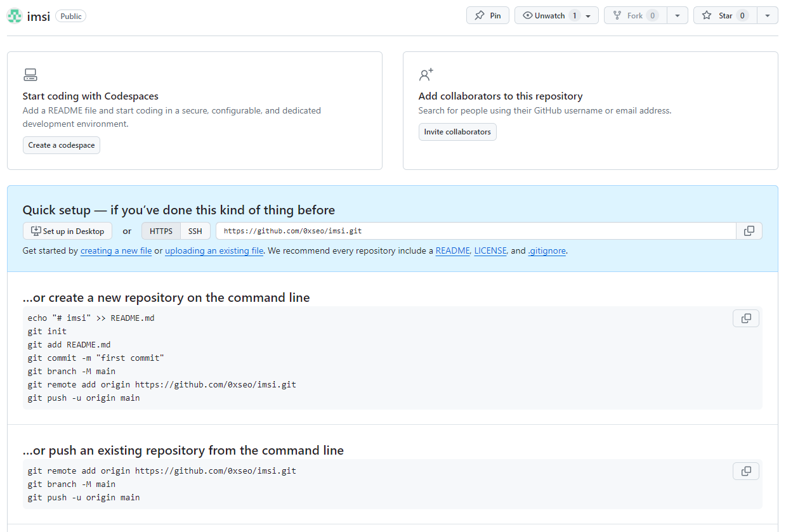This screenshot has height=532, width=786.
Task: Switch to the SSH clone protocol
Action: click(195, 231)
